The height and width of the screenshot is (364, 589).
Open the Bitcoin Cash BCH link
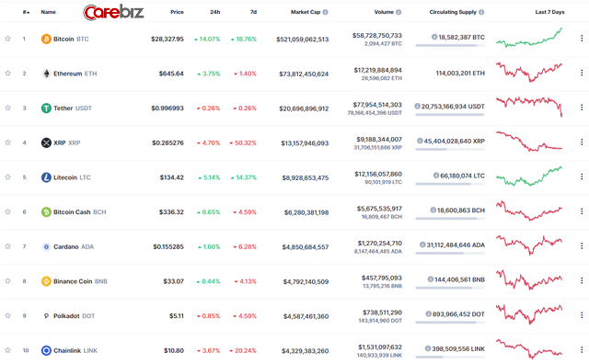80,212
